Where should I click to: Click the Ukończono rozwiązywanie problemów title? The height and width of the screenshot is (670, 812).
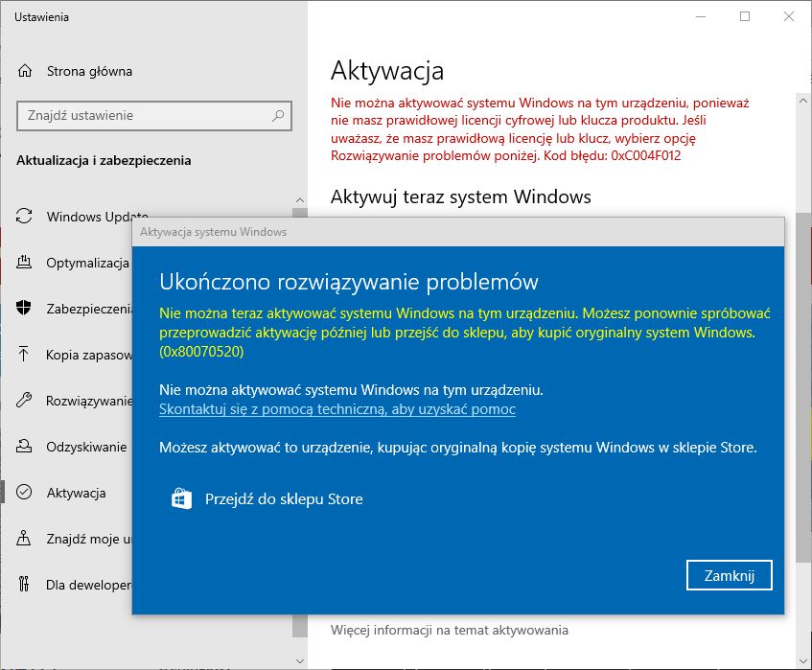(349, 282)
